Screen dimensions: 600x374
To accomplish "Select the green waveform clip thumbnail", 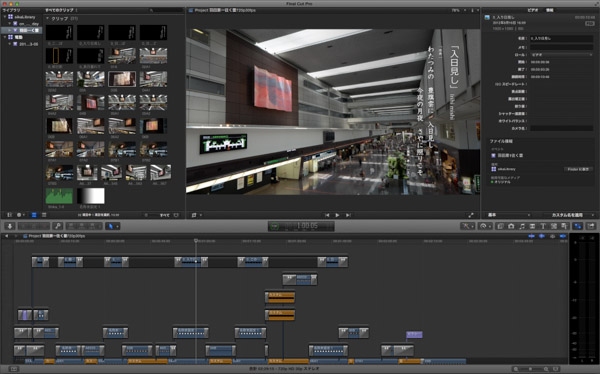I will pos(59,196).
